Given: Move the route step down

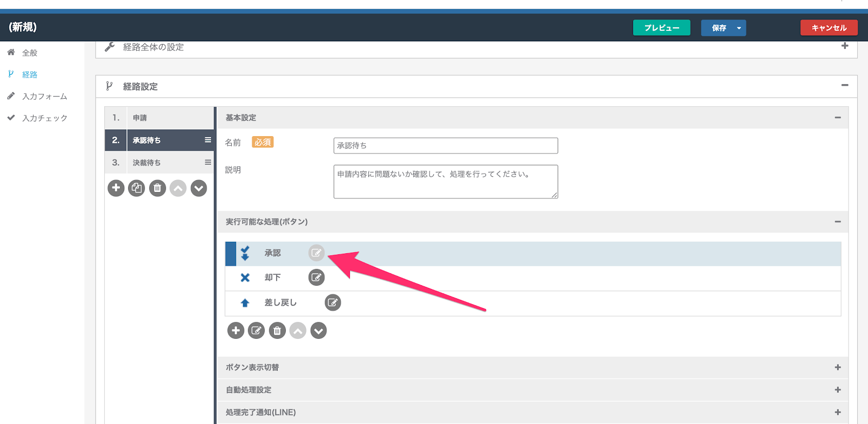Looking at the screenshot, I should pos(199,188).
